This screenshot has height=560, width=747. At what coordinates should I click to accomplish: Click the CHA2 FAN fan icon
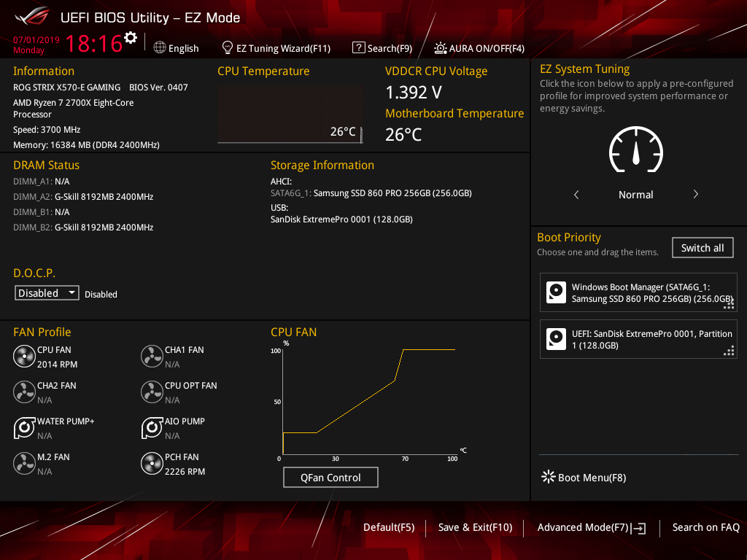(24, 392)
